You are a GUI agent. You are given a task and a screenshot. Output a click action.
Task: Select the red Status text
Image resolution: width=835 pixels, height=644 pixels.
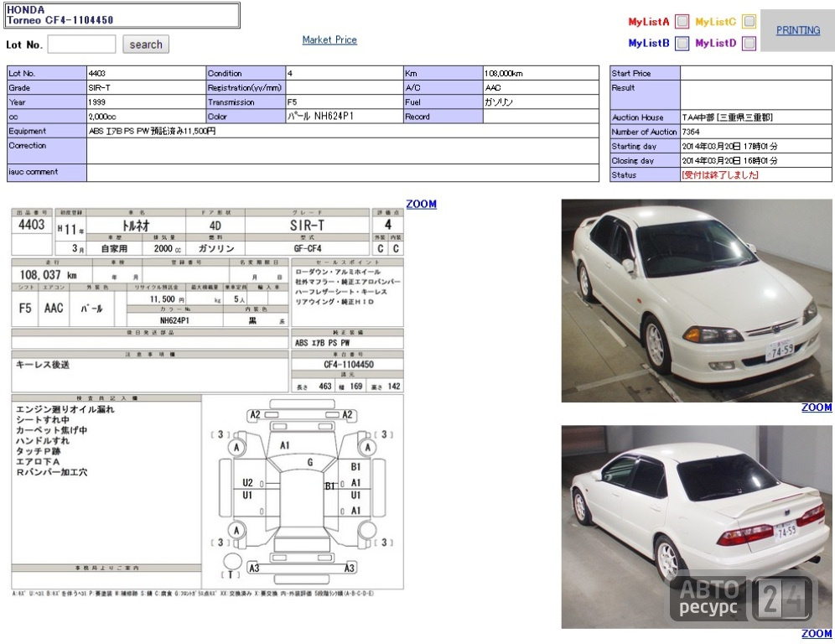point(720,174)
